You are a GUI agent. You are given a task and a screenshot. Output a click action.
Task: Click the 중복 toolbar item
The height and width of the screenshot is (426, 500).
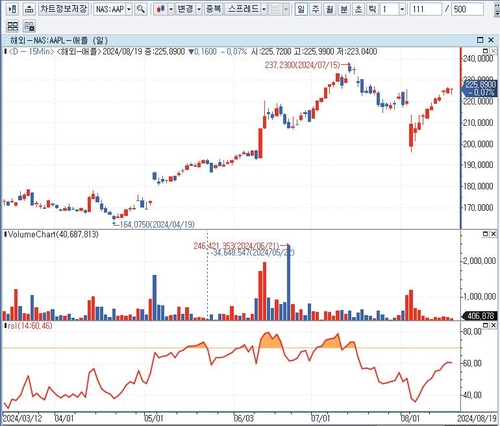[x=213, y=9]
